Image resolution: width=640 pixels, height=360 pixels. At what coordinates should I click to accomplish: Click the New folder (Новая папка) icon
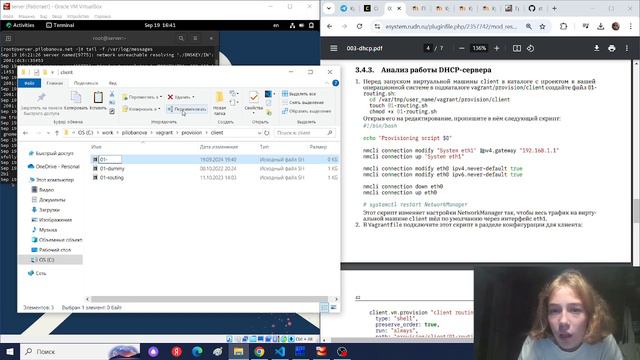[x=220, y=103]
